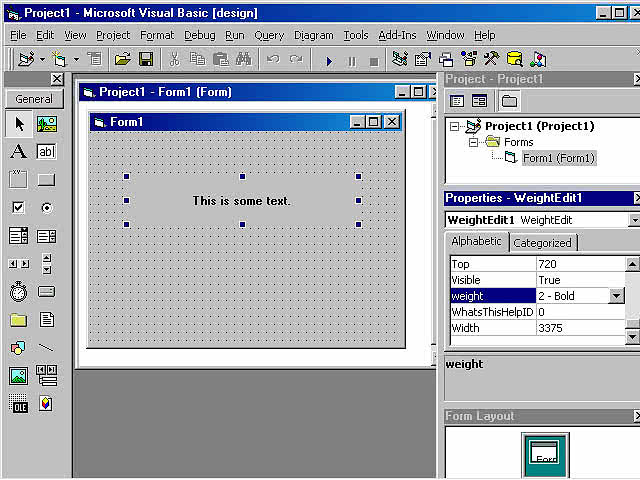The image size is (640, 480).
Task: Click the Open Project folder icon
Action: (x=122, y=60)
